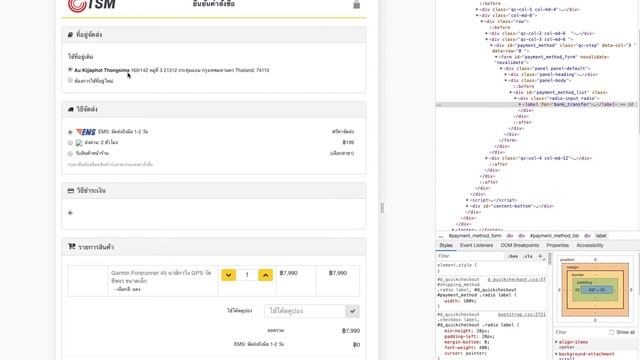Viewport: 640px width, 360px height.
Task: Select the new address radio option
Action: pos(70,80)
